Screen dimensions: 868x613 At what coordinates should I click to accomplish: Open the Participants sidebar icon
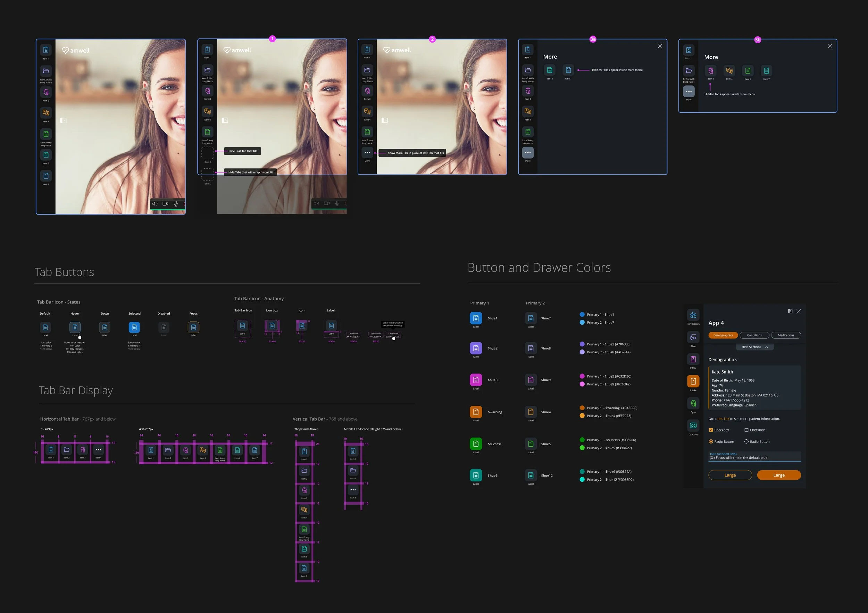point(693,315)
